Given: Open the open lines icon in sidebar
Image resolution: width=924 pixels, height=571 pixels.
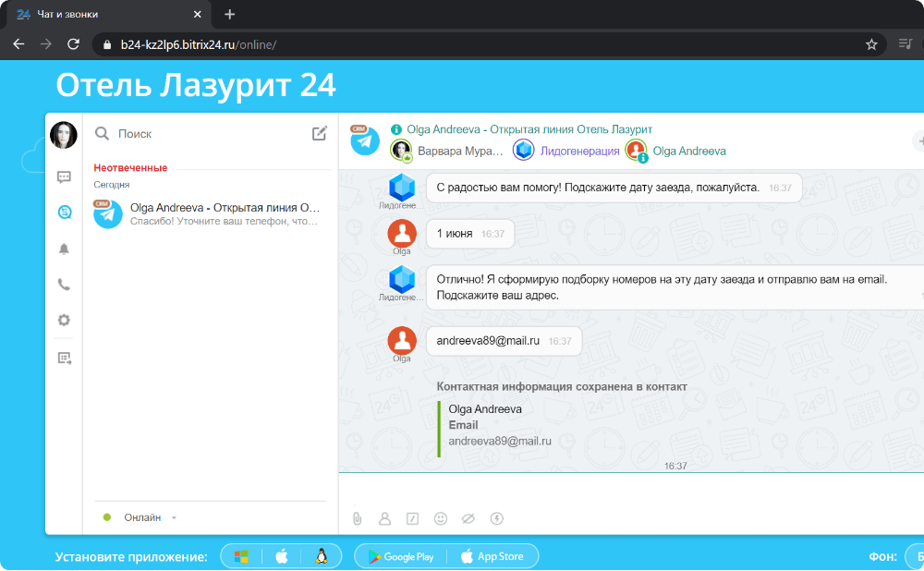Looking at the screenshot, I should tap(65, 213).
